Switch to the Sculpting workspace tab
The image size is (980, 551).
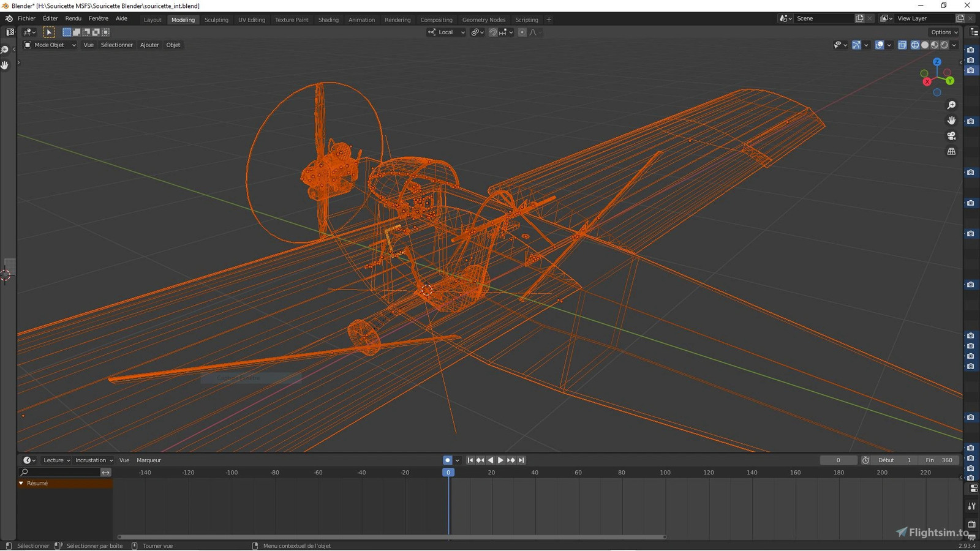pyautogui.click(x=216, y=20)
